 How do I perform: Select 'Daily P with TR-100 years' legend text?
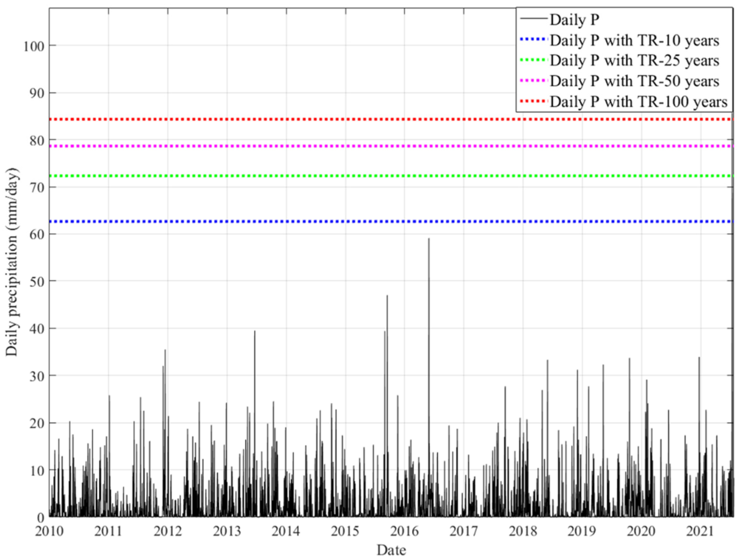639,102
